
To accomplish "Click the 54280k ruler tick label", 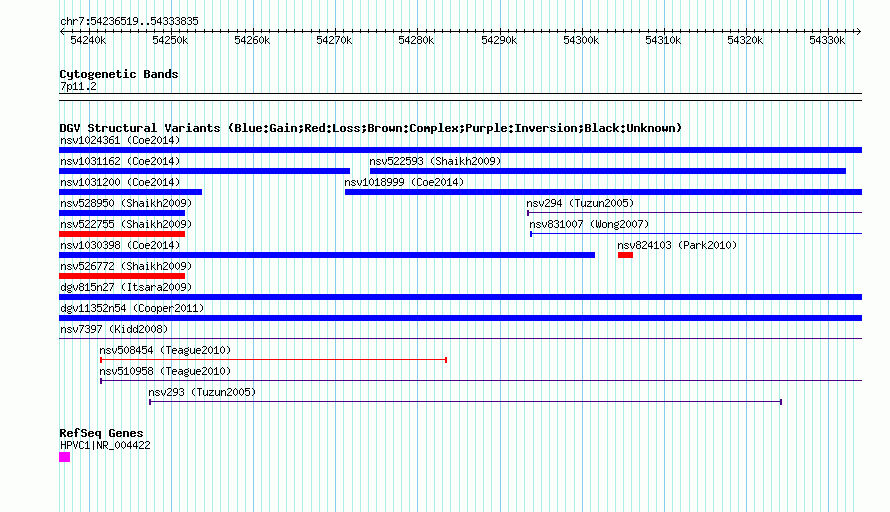I will pos(416,40).
